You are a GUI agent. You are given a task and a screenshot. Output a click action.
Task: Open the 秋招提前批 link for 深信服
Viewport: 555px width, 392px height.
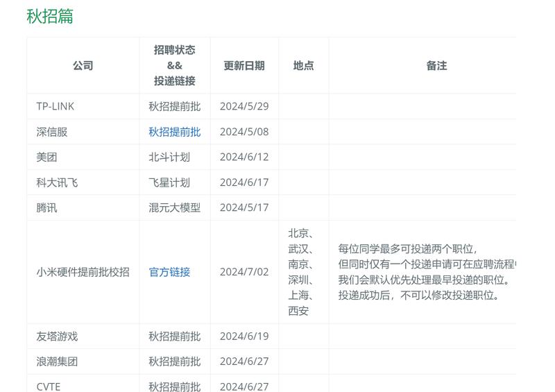pos(175,132)
